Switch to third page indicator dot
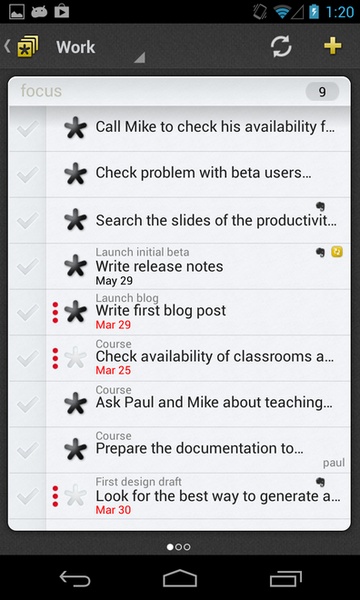Viewport: 360px width, 600px height. pos(187,547)
